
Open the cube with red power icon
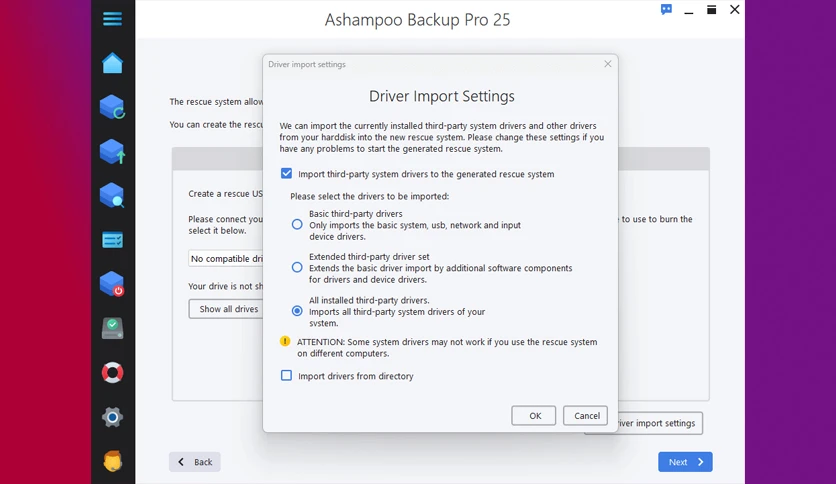112,284
